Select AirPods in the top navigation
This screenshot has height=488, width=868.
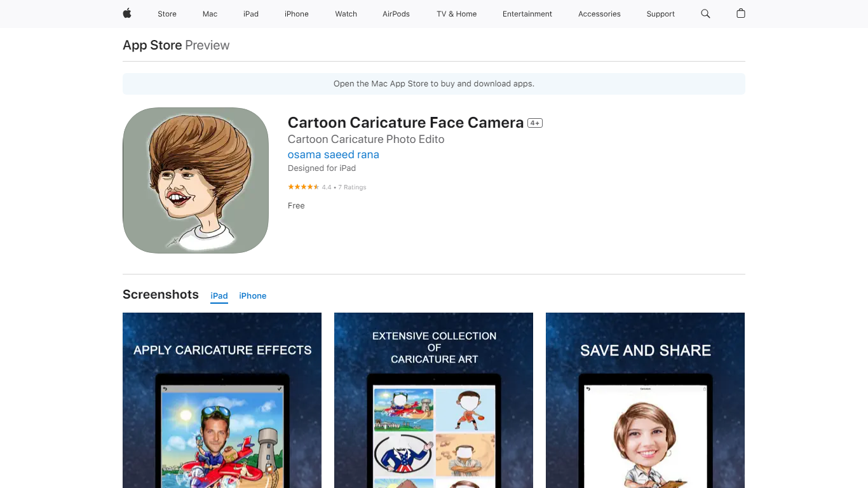tap(396, 14)
